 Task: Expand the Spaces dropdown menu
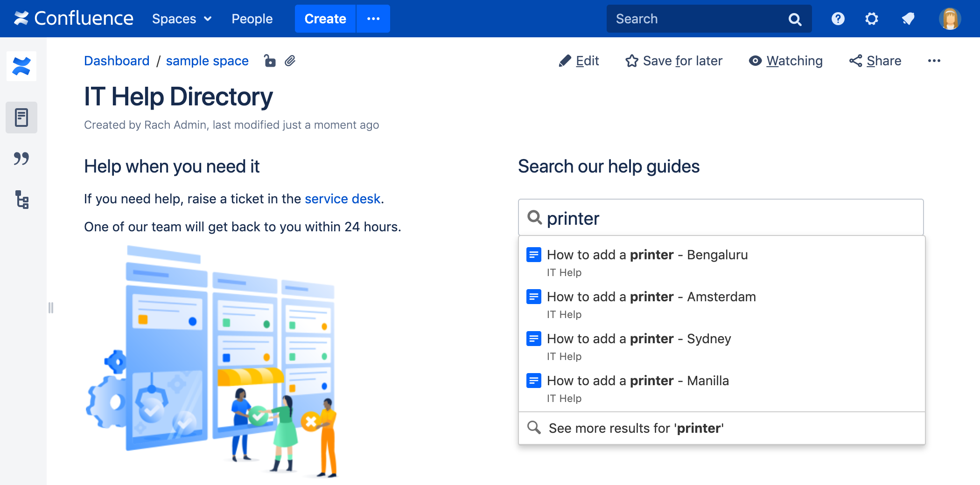tap(182, 19)
